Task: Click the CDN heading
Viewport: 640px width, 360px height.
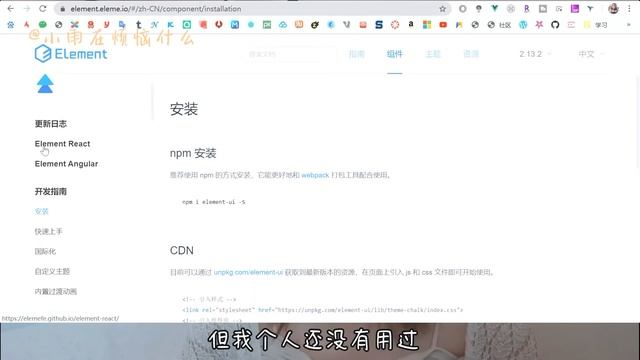Action: click(182, 250)
